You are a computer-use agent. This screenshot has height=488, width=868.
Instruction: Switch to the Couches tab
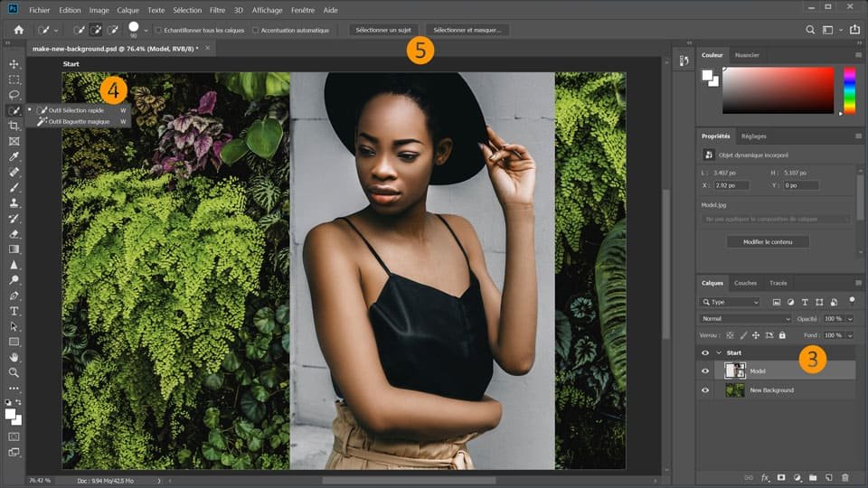(x=745, y=283)
